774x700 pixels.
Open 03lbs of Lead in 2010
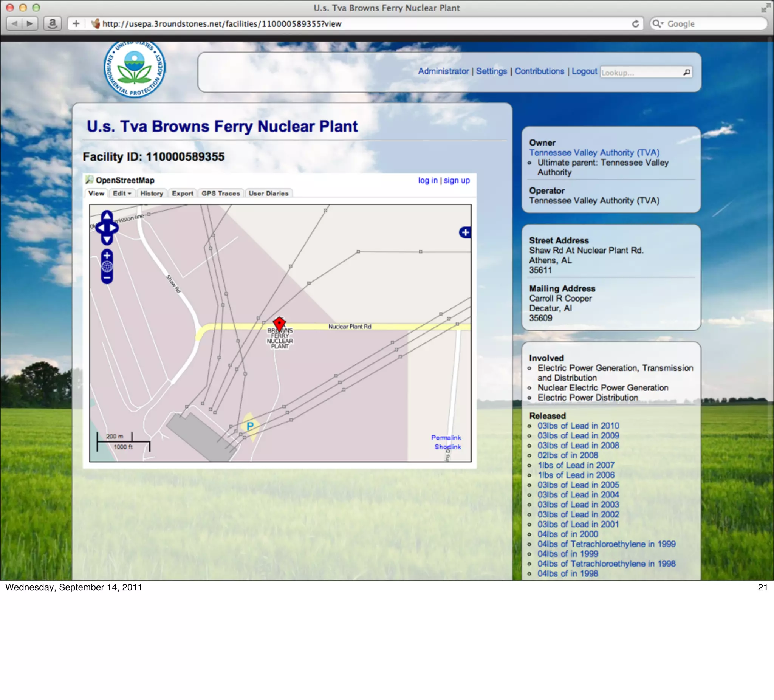pyautogui.click(x=578, y=426)
